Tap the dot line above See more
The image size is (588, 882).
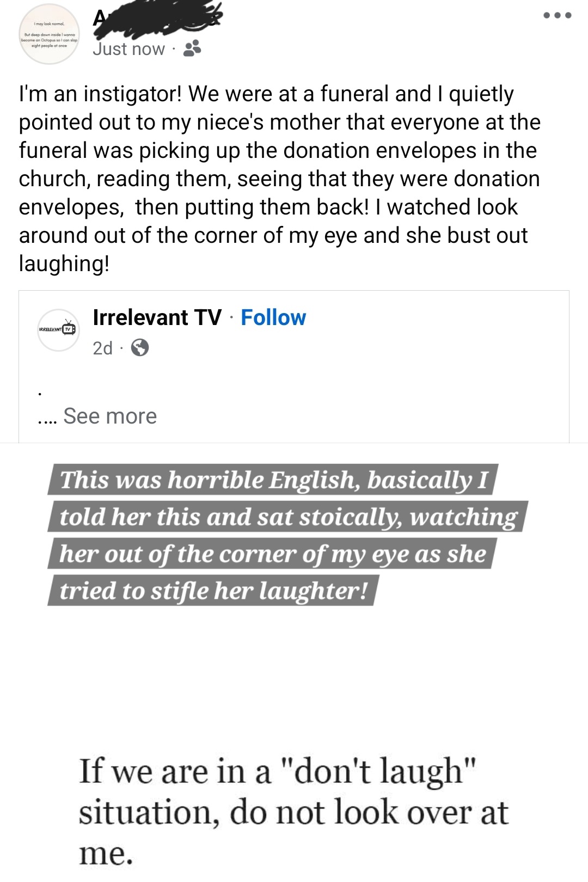tap(41, 393)
